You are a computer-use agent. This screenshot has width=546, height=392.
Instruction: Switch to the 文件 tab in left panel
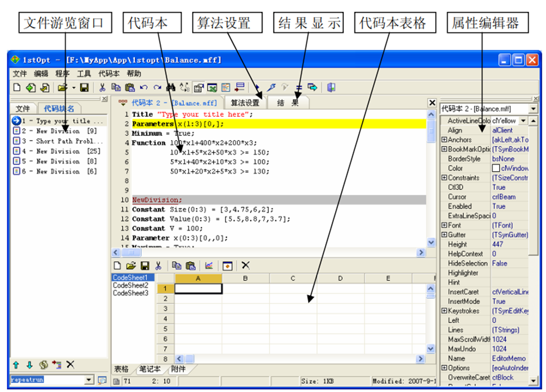click(23, 108)
